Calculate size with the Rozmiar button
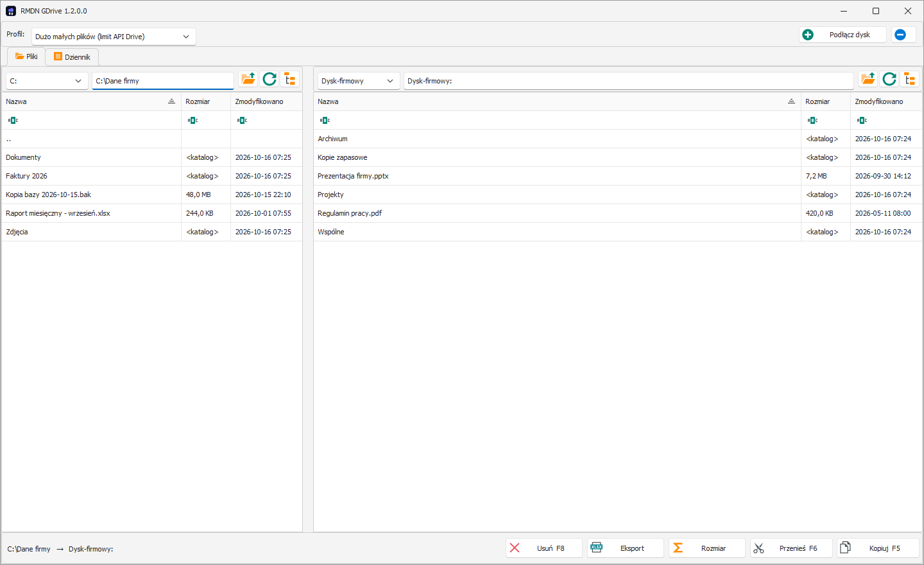Viewport: 924px width, 565px height. [x=707, y=548]
